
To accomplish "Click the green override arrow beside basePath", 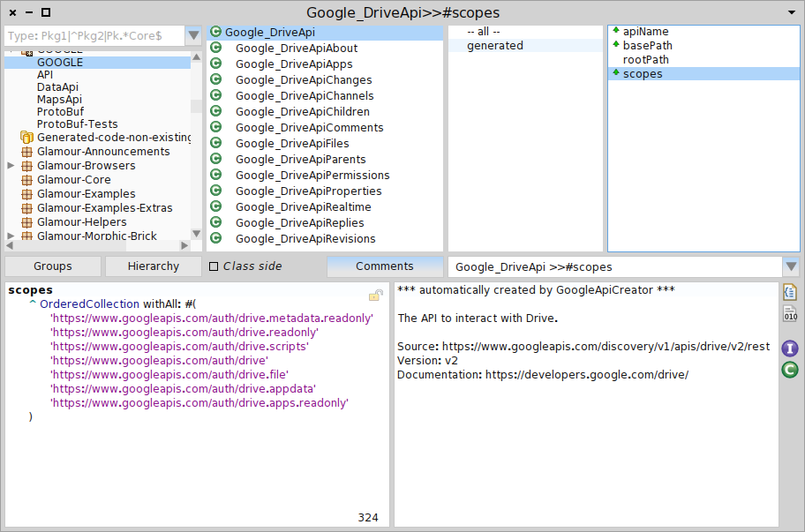I will coord(616,45).
